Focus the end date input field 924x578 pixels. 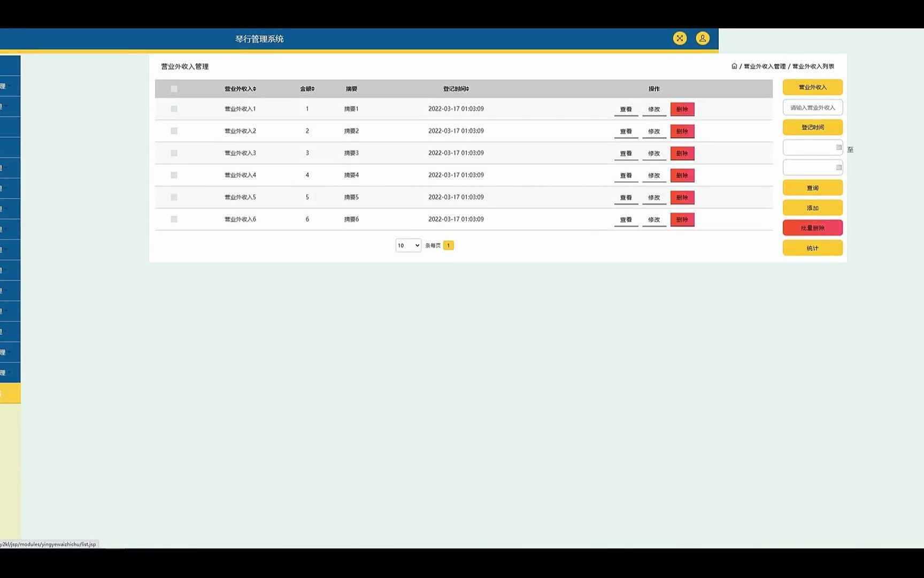(812, 168)
